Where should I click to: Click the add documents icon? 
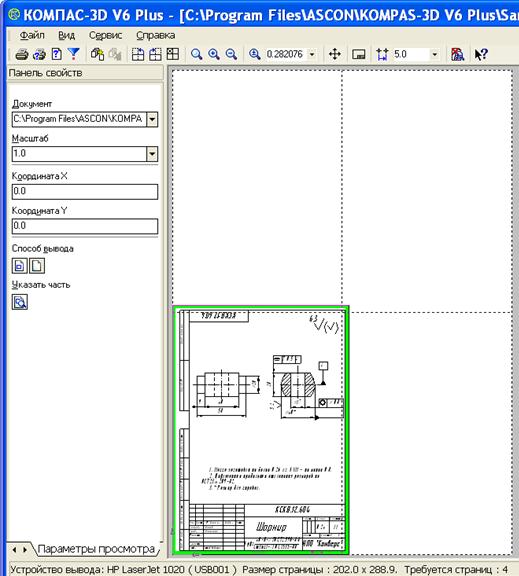pyautogui.click(x=97, y=54)
